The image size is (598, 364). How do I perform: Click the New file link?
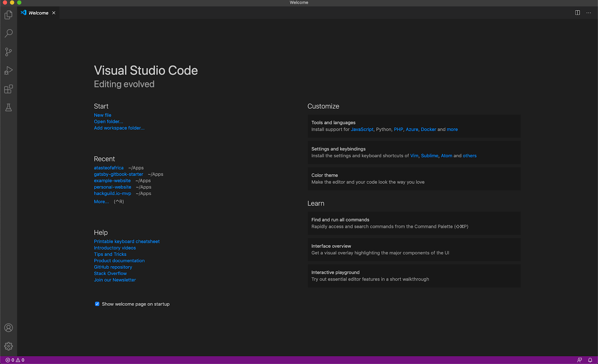(102, 115)
